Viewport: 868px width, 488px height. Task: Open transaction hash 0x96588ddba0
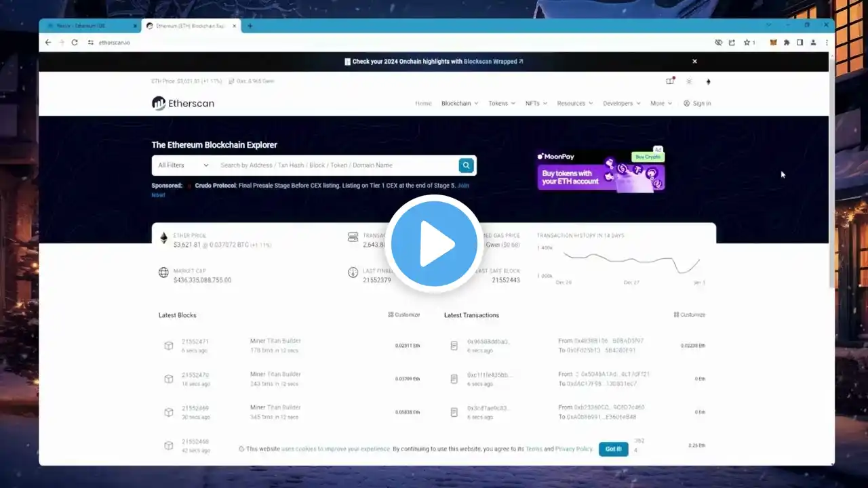pos(488,341)
